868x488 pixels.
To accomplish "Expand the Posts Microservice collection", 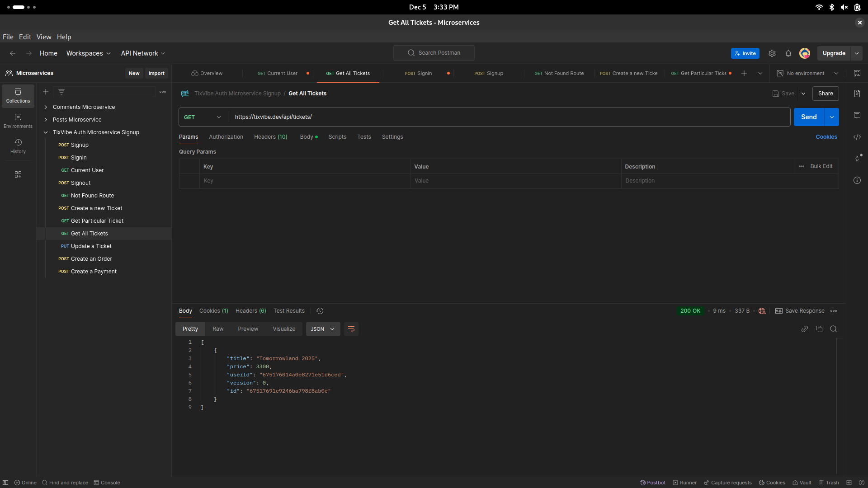I will click(46, 120).
